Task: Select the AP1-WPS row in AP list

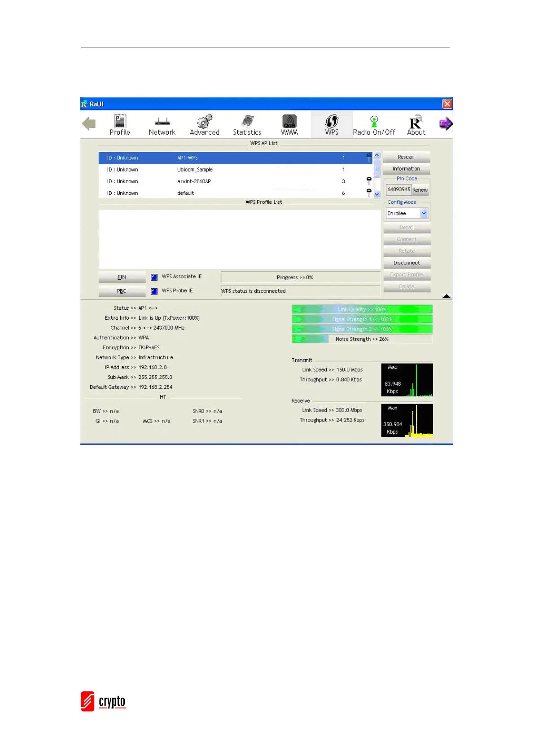Action: 236,158
